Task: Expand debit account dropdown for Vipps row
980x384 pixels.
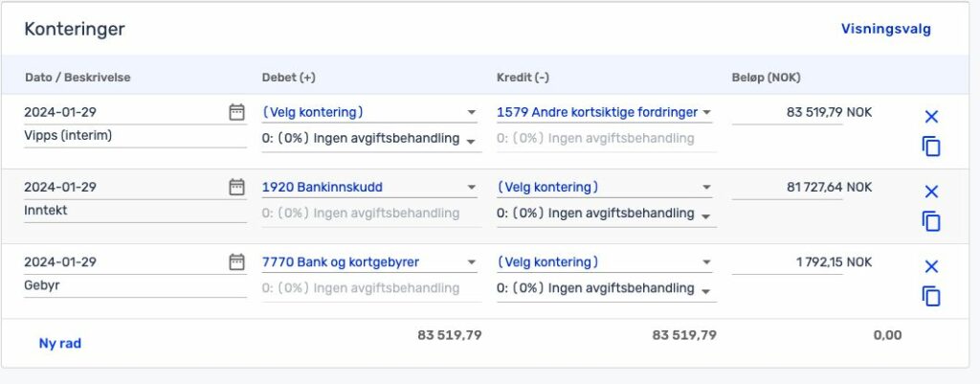Action: point(369,112)
